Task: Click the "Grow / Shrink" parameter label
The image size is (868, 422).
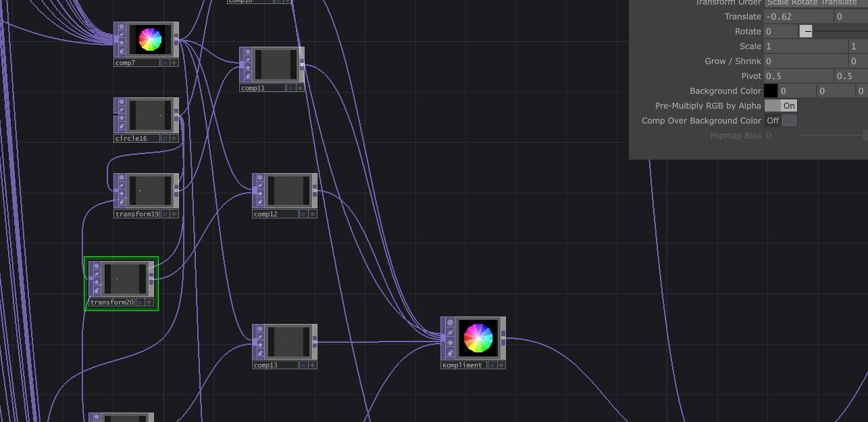Action: coord(733,61)
